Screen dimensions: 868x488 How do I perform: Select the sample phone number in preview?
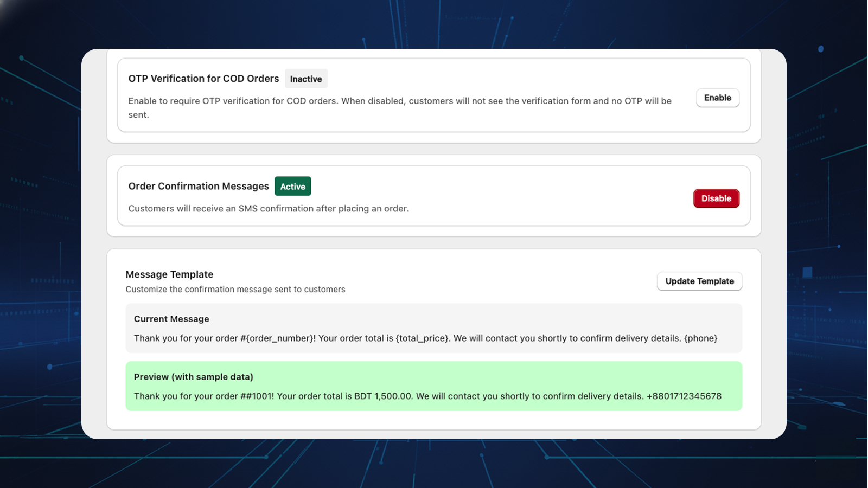pyautogui.click(x=685, y=396)
